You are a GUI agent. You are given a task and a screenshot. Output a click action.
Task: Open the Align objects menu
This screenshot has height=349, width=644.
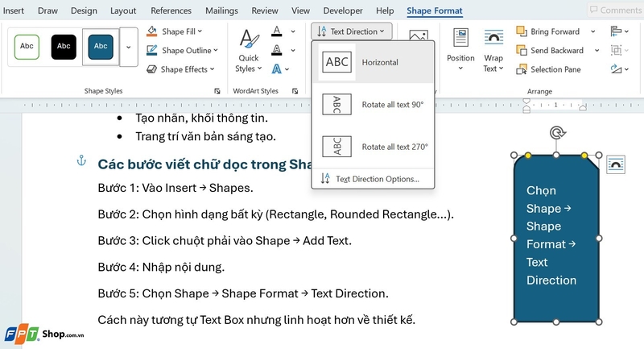tap(619, 31)
